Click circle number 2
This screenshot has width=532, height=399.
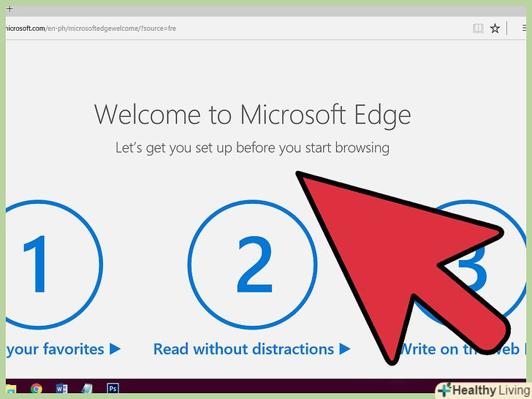tap(252, 265)
